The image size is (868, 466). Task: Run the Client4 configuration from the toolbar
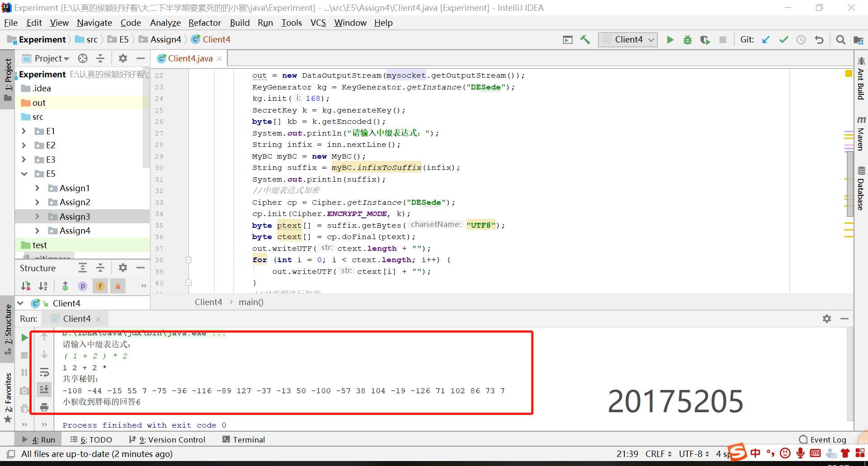point(670,40)
